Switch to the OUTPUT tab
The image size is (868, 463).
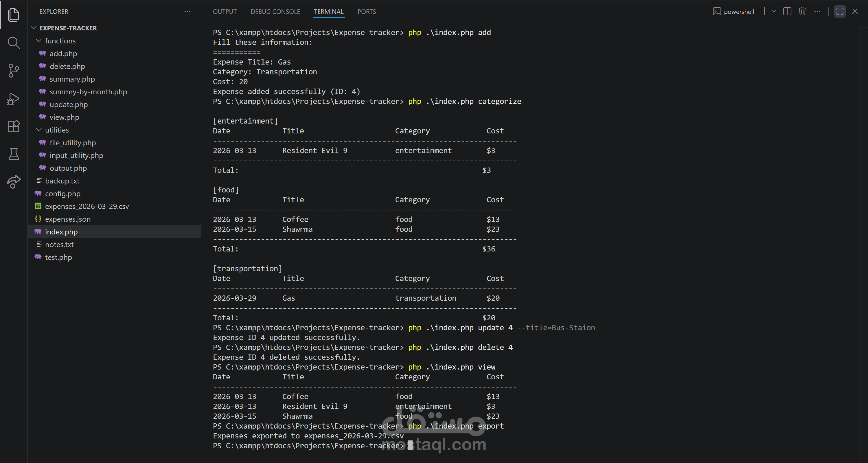225,12
